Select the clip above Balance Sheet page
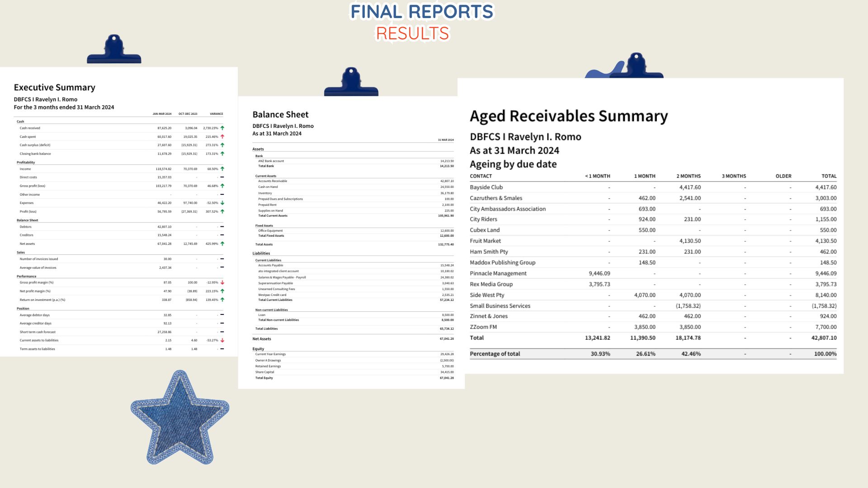 point(351,82)
